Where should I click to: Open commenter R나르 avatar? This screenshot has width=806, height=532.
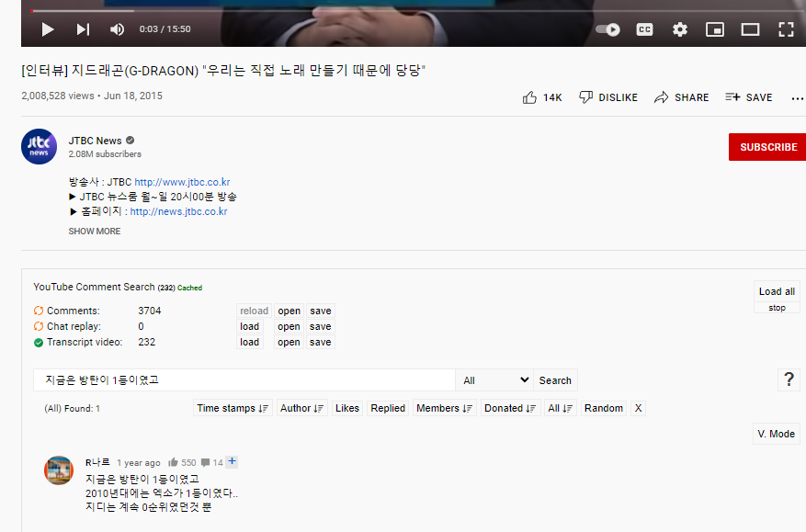pos(59,470)
